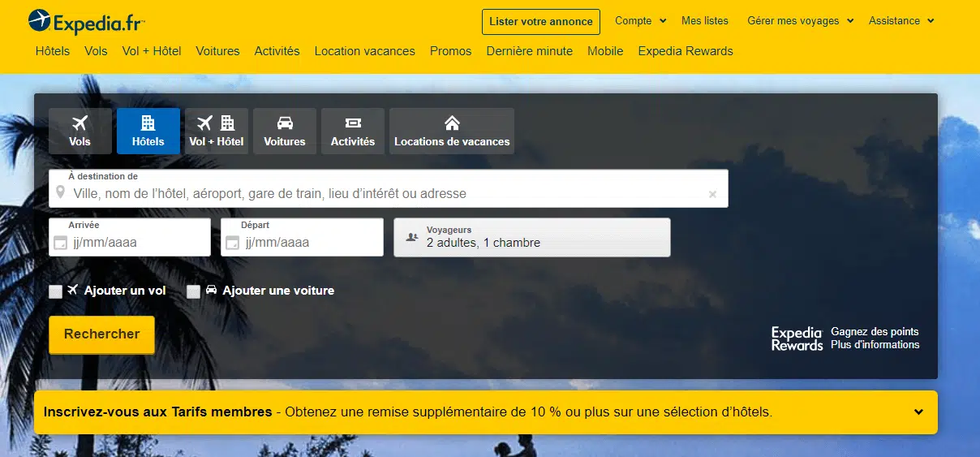Open Mobile in top navigation
The width and height of the screenshot is (980, 457).
tap(605, 51)
